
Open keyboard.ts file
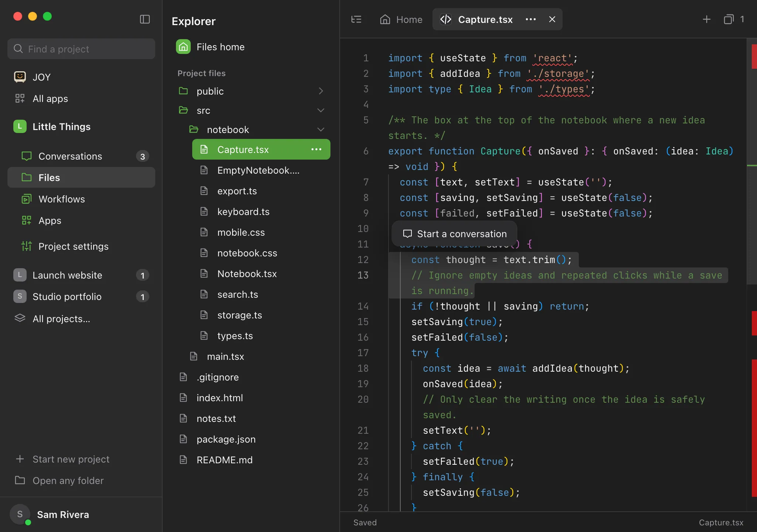261,211
